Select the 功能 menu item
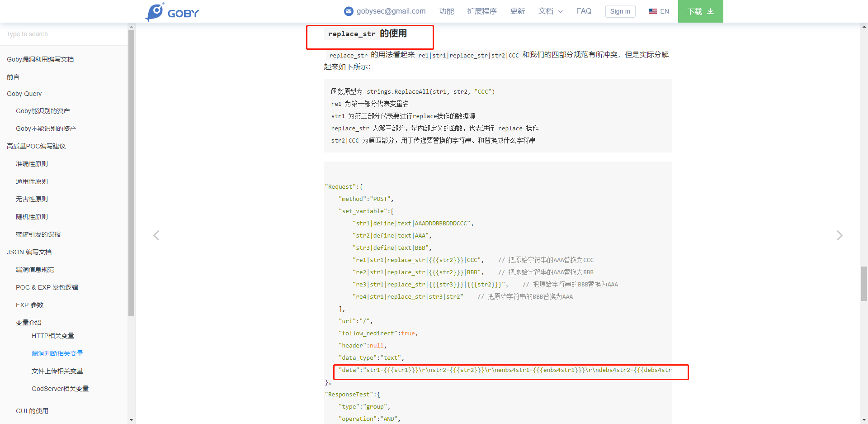The image size is (868, 424). (x=447, y=11)
